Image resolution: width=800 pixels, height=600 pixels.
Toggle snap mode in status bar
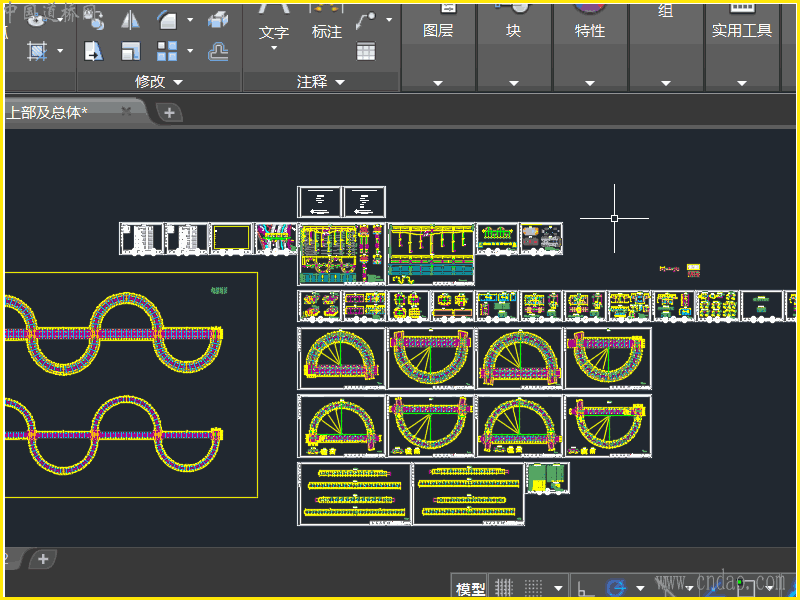(534, 587)
